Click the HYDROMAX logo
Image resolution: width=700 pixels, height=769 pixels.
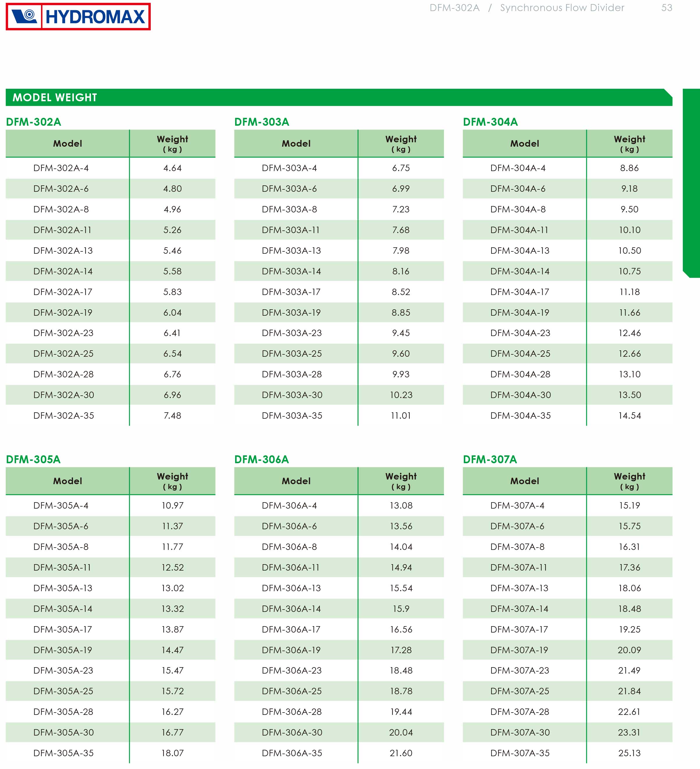tap(78, 16)
